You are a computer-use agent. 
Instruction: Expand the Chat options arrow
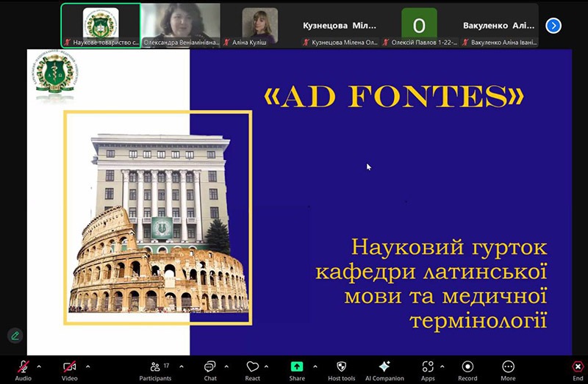tap(227, 366)
